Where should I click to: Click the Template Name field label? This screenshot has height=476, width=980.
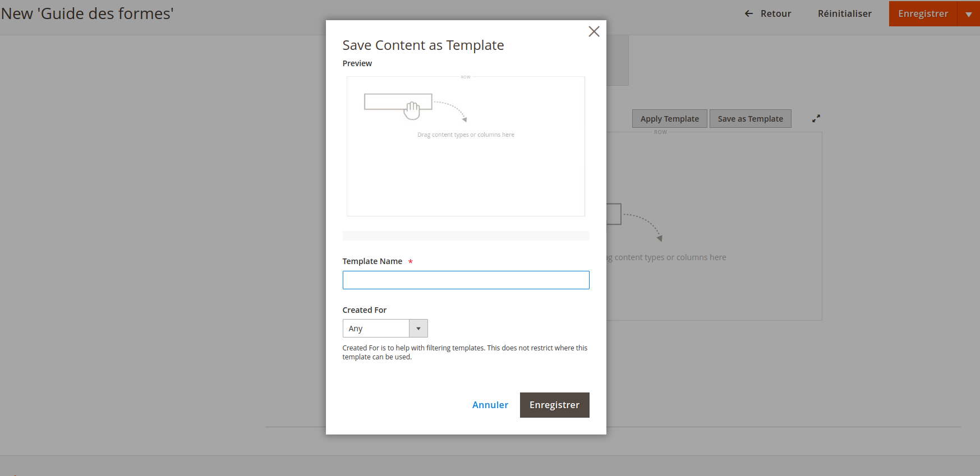click(x=372, y=261)
